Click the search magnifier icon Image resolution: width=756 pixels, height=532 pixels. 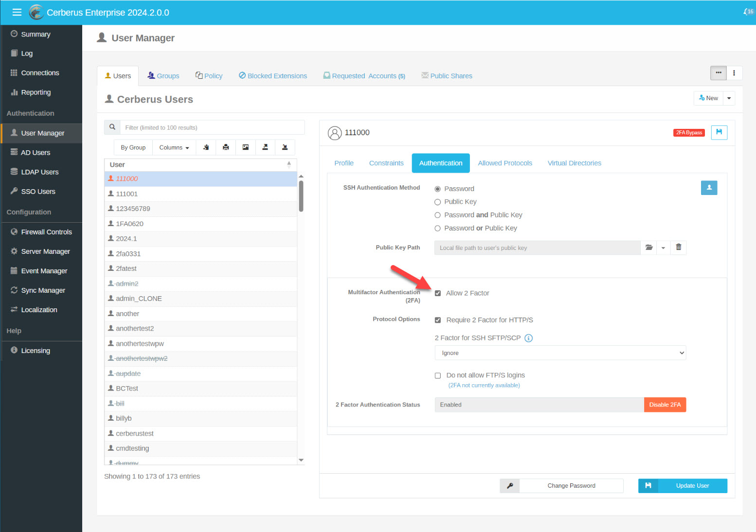tap(112, 127)
